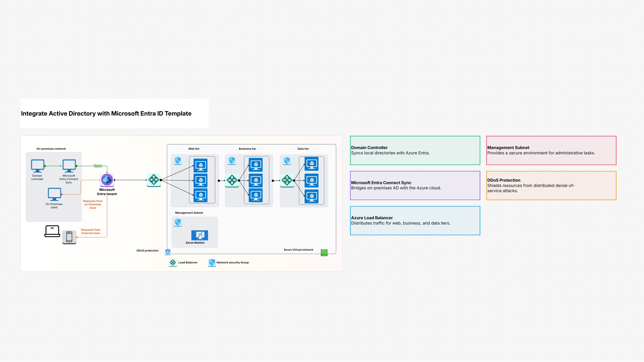Screen dimensions: 644x362
Task: Select the NSG shield in the Management Subnet
Action: coord(178,222)
